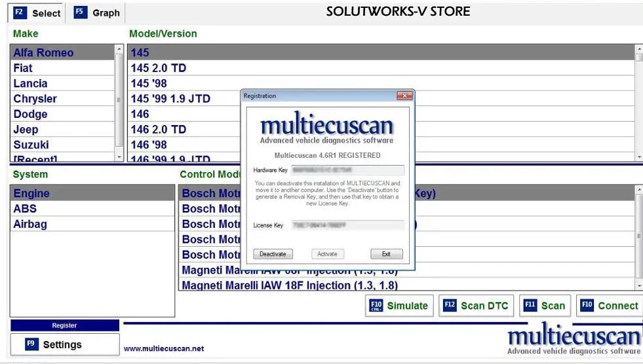Select Jeep make

[x=62, y=130]
